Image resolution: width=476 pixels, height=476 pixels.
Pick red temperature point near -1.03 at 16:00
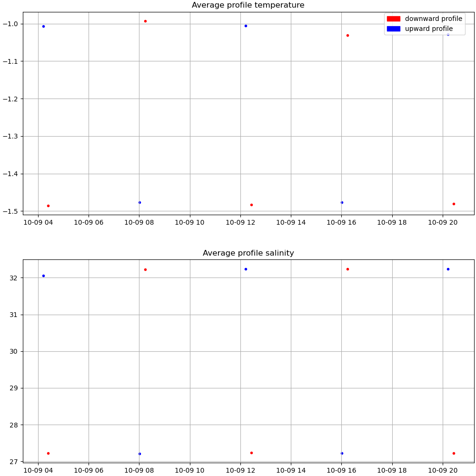tap(347, 35)
